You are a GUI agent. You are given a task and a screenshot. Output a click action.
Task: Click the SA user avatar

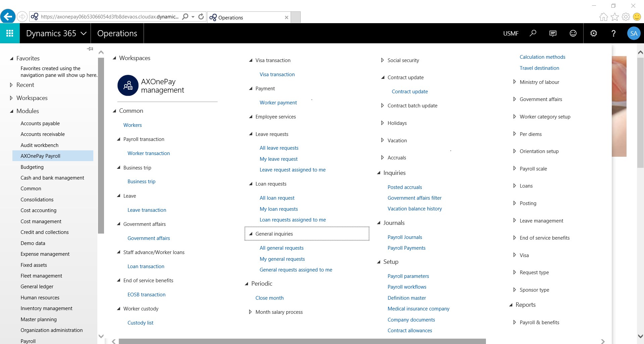click(x=634, y=33)
